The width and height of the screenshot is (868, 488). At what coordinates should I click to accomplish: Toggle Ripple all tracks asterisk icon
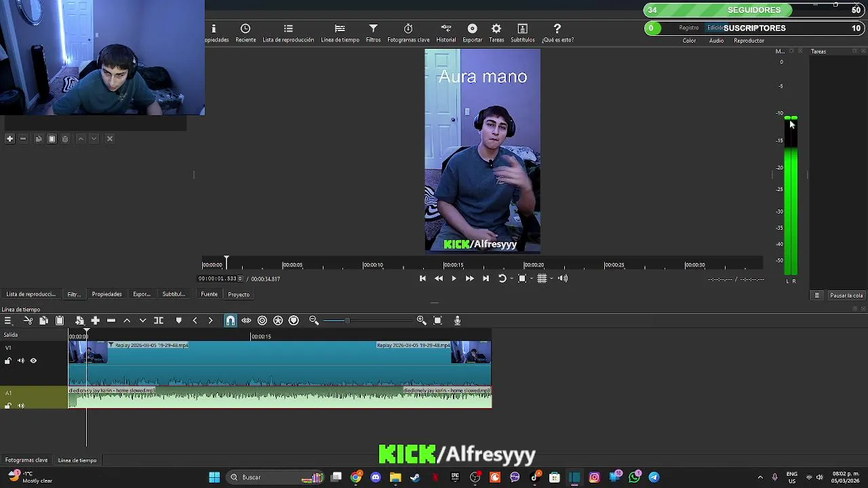click(278, 321)
